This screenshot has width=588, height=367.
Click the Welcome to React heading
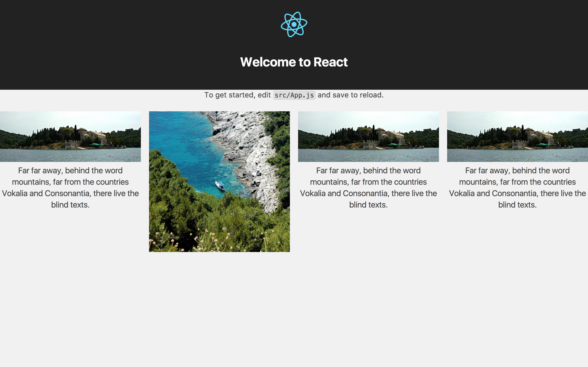pos(294,62)
